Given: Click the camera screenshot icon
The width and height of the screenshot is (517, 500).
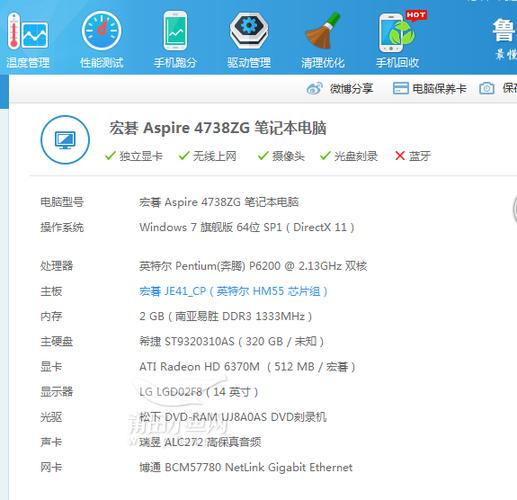Looking at the screenshot, I should pos(487,88).
